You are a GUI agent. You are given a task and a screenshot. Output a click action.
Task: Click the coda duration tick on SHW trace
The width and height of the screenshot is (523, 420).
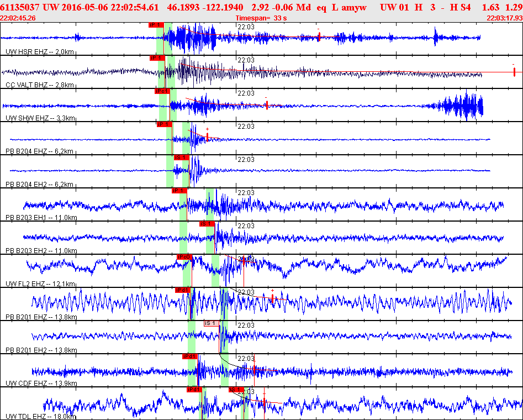pos(267,105)
